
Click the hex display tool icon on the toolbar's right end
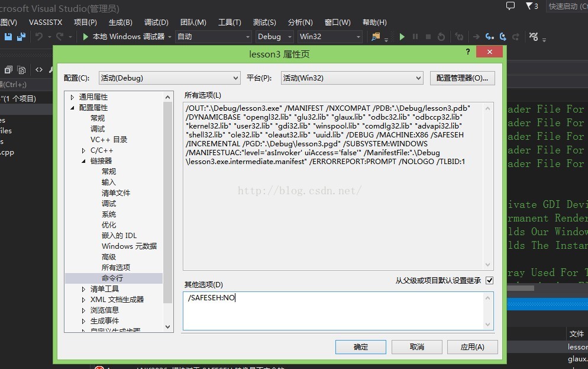point(533,36)
